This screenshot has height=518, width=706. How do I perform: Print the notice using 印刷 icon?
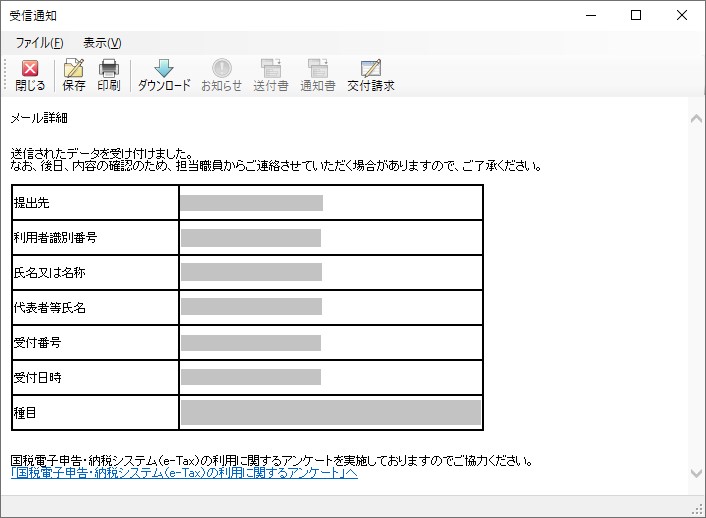[109, 68]
